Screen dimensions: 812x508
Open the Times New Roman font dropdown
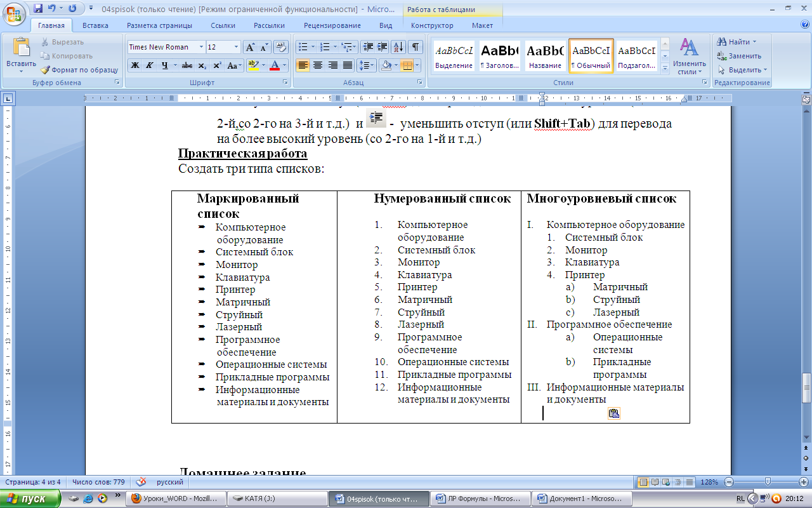point(201,47)
